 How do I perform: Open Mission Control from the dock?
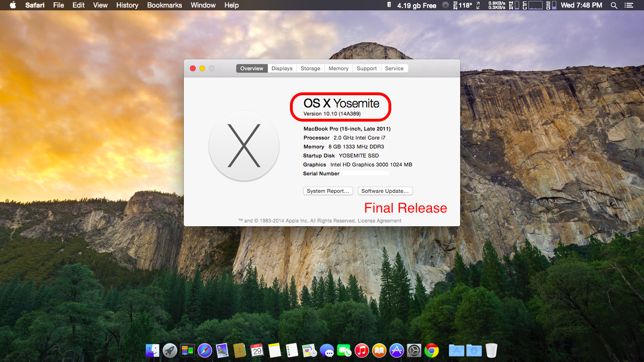(x=187, y=350)
